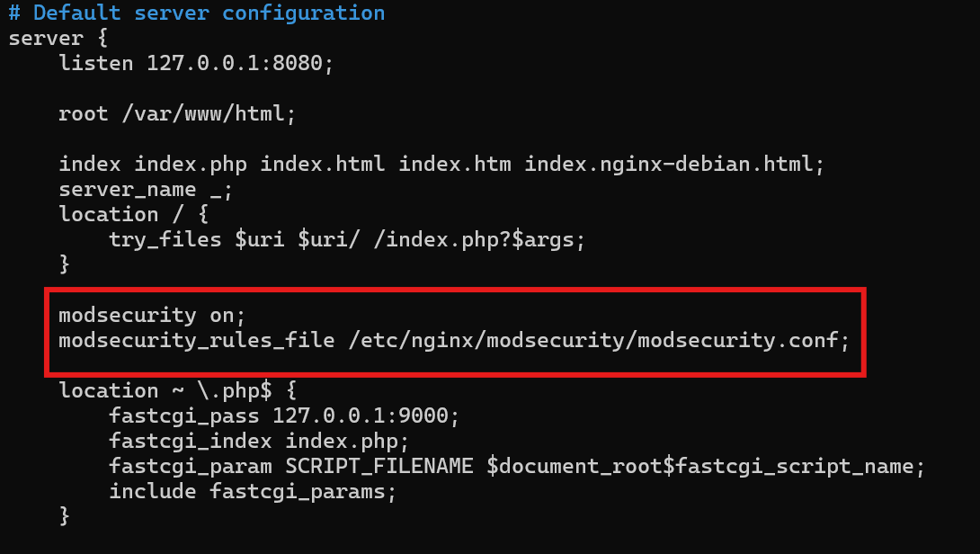Click index.php in the index directive

click(x=191, y=165)
